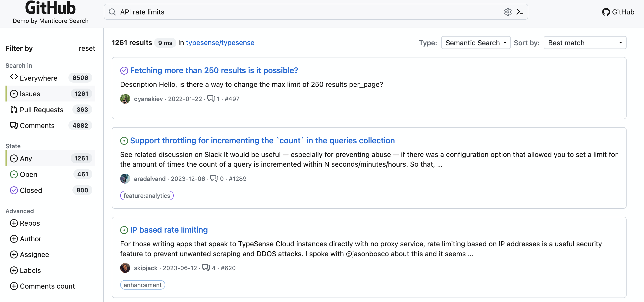
Task: Click skipjack's avatar
Action: tap(125, 268)
